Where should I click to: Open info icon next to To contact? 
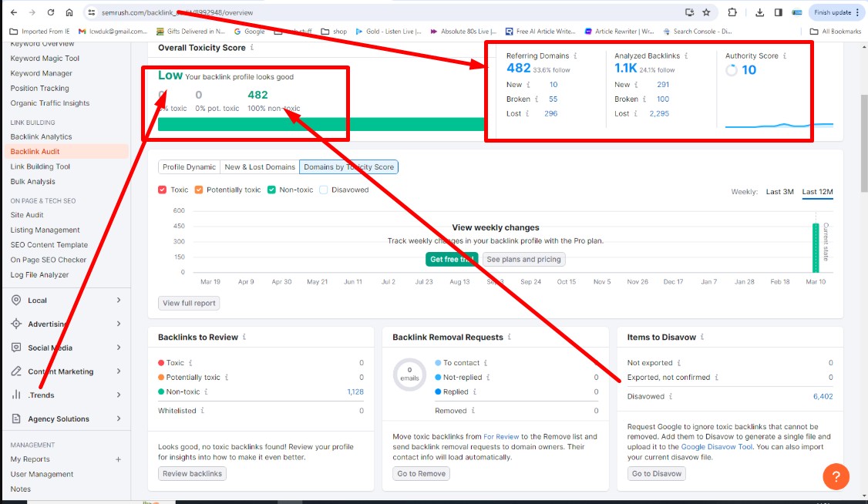[x=486, y=363]
